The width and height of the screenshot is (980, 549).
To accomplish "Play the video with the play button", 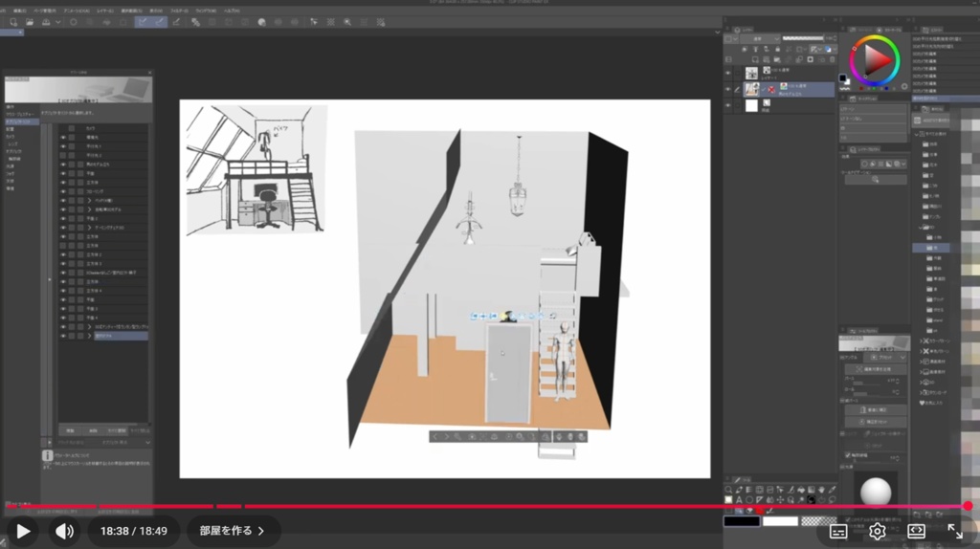I will coord(23,531).
